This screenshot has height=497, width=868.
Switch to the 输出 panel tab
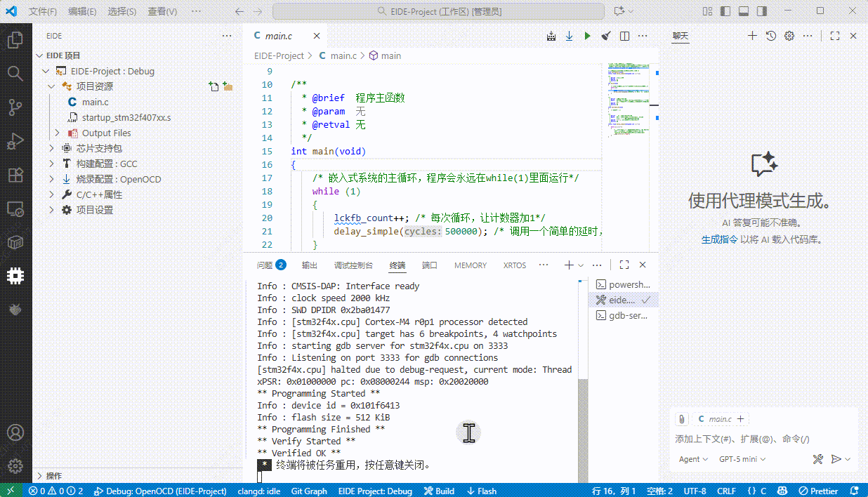tap(309, 265)
